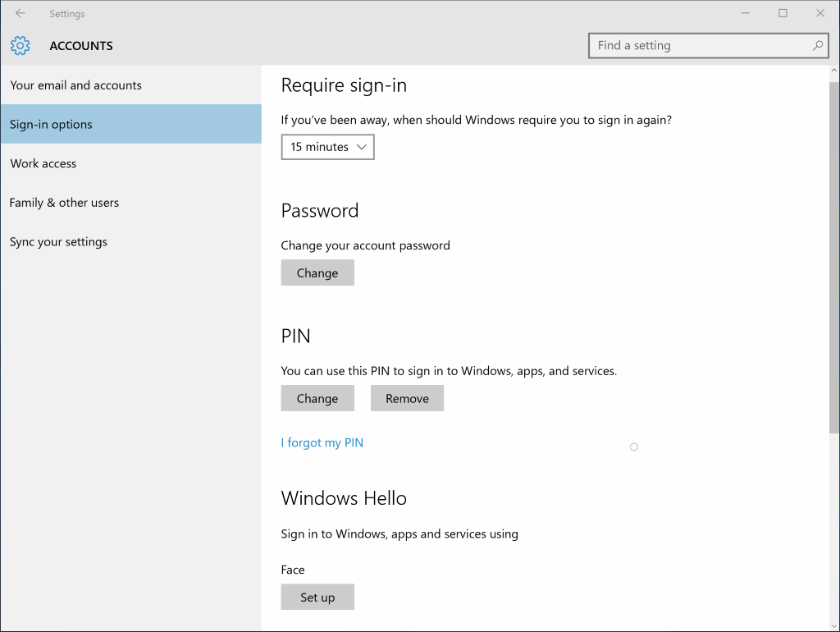Close the Settings window

tap(820, 13)
